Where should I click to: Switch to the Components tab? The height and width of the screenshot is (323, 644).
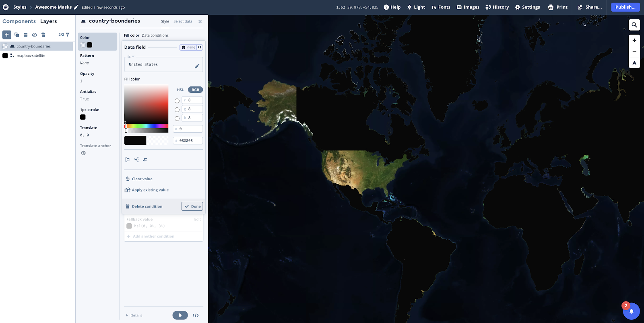[x=19, y=21]
